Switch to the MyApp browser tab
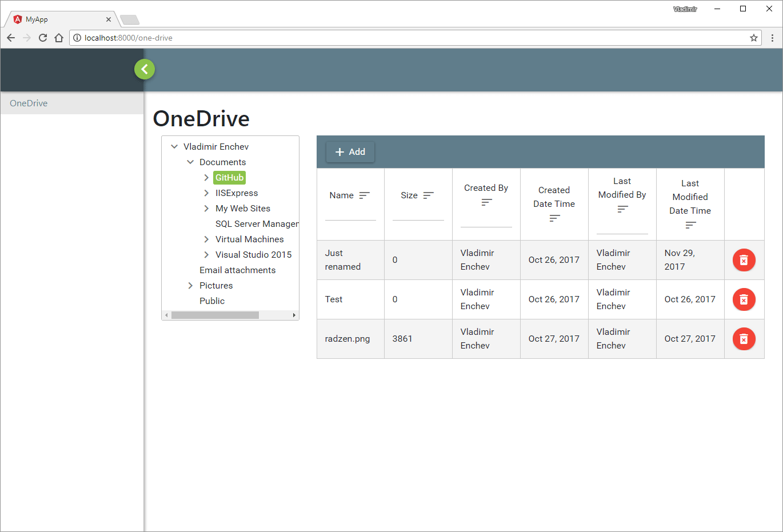This screenshot has height=532, width=783. click(62, 19)
